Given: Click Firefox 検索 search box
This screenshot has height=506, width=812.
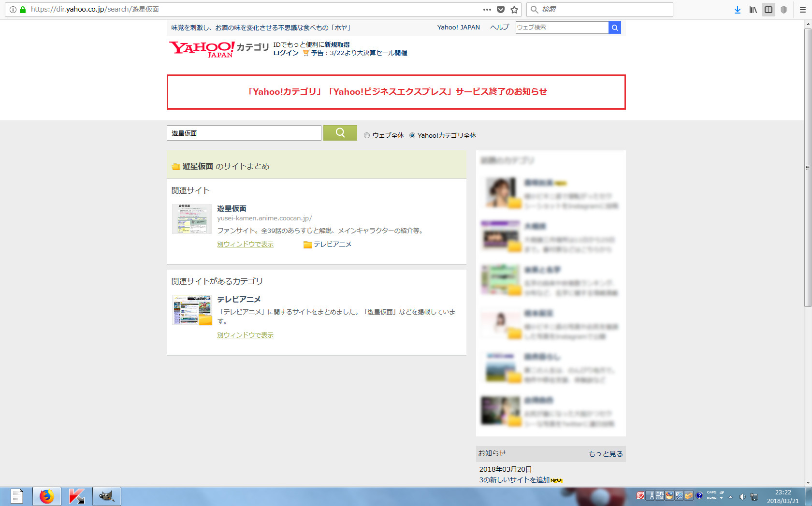Looking at the screenshot, I should [x=600, y=10].
